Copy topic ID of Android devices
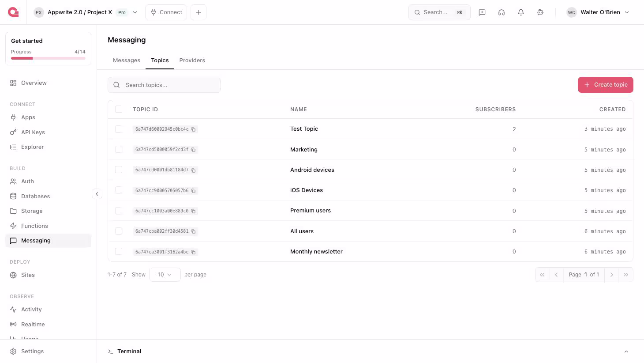The height and width of the screenshot is (363, 644). (x=193, y=170)
